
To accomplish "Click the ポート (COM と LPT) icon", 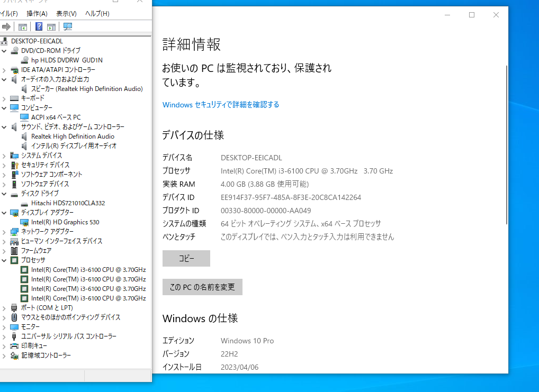I will [x=14, y=308].
